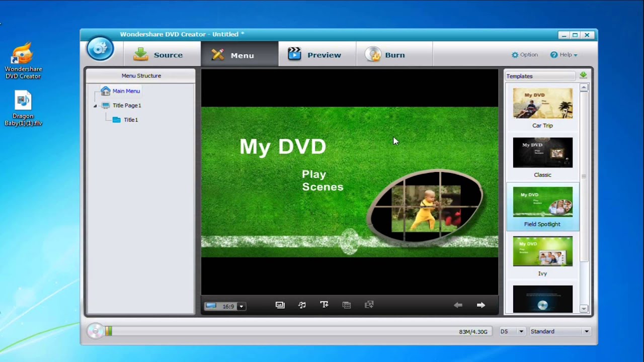Open the background music settings icon
The image size is (644, 362).
tap(302, 305)
